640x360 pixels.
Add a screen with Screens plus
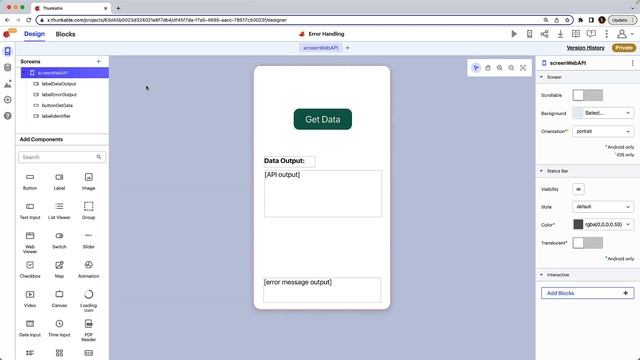[98, 61]
